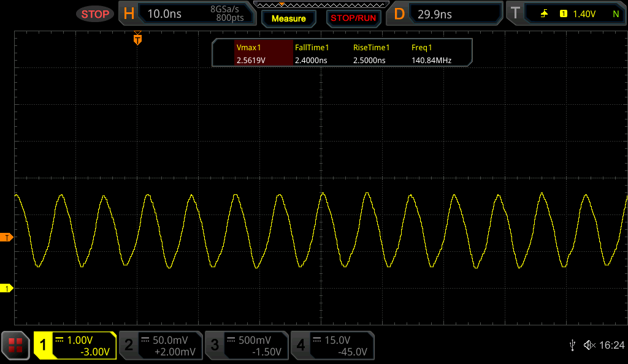Tap channel 4 scale 15.0V setting
The height and width of the screenshot is (364, 628).
[x=337, y=340]
